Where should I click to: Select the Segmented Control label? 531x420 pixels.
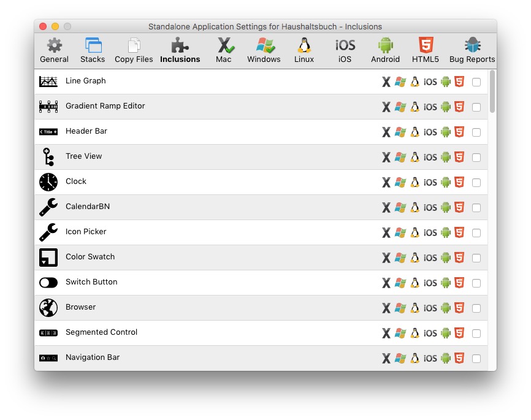pyautogui.click(x=102, y=332)
